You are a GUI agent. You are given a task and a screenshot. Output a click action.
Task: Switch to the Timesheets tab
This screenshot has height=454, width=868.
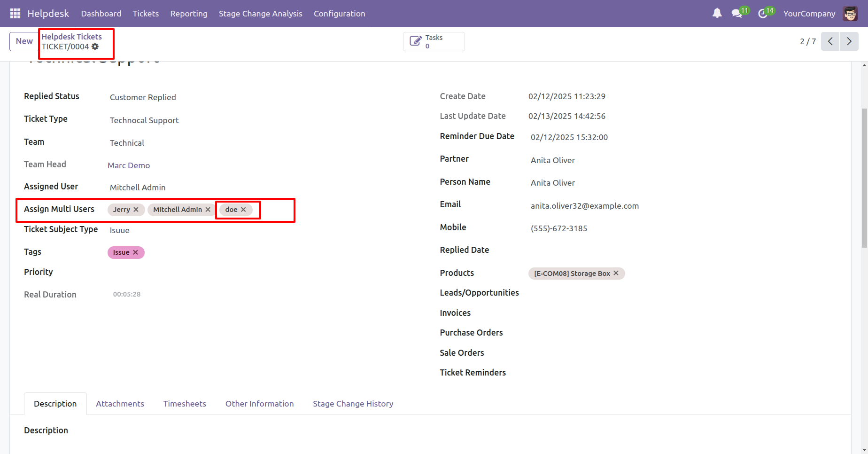coord(185,404)
